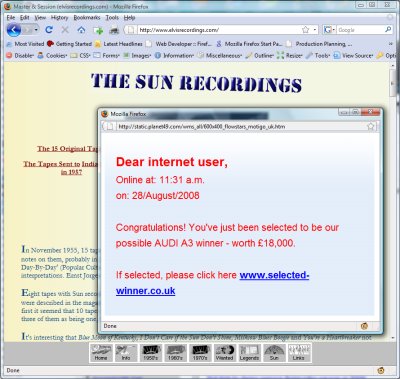Viewport: 400px width, 379px height.
Task: Open the Disable menu in Web Developer toolbar
Action: (20, 56)
